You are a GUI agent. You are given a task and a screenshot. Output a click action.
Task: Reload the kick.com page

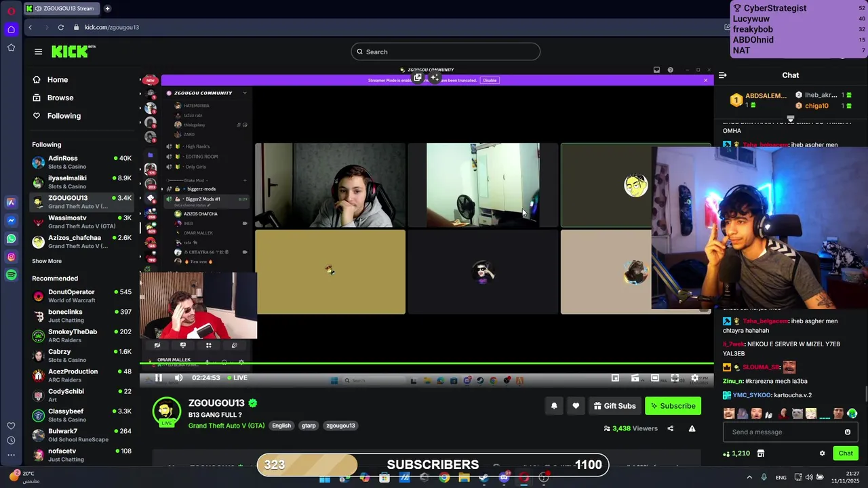point(60,27)
